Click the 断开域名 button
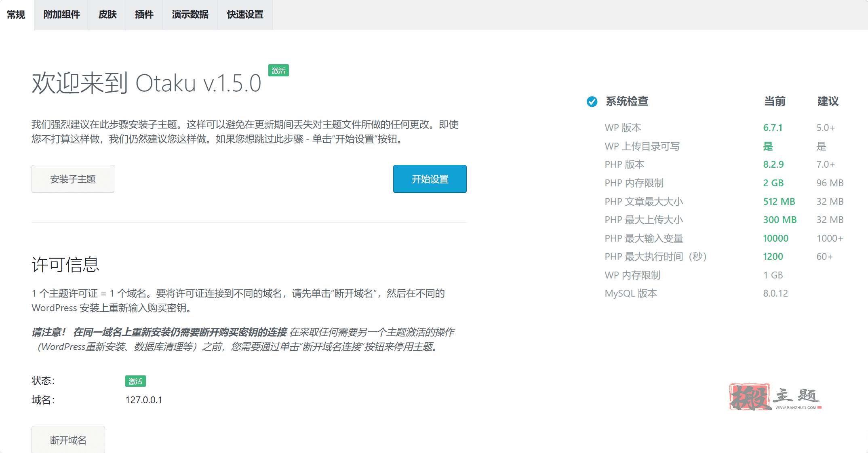The height and width of the screenshot is (453, 868). click(68, 440)
